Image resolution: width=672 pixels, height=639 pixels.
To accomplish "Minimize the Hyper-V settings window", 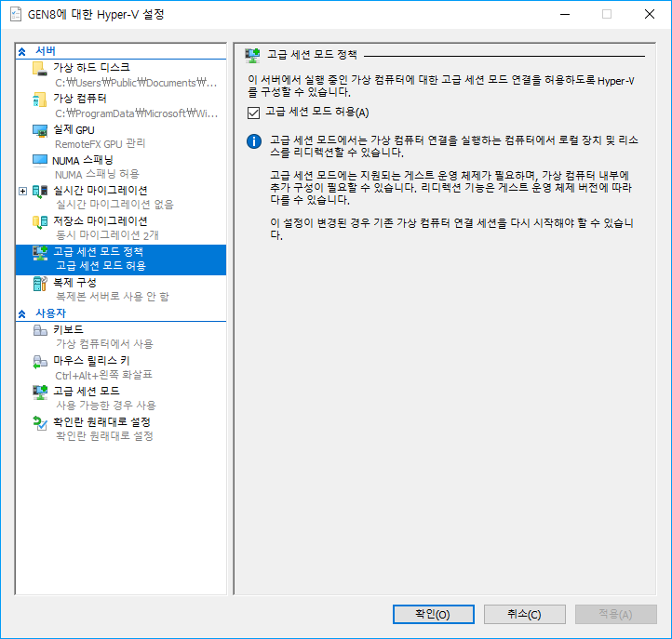I will pos(565,14).
